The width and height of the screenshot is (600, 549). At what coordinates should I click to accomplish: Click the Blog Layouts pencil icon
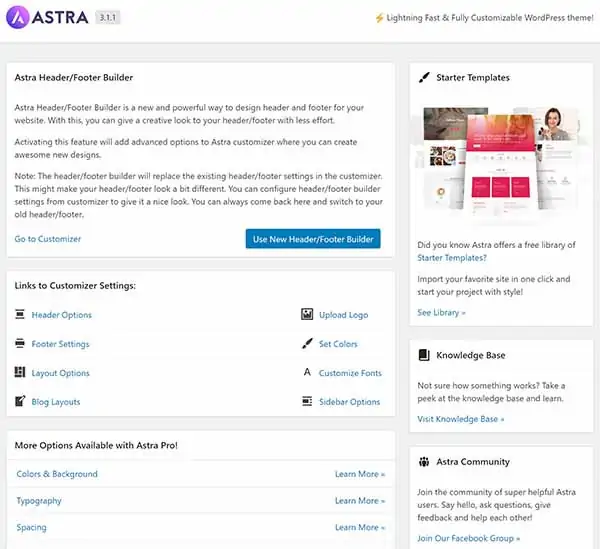point(20,401)
